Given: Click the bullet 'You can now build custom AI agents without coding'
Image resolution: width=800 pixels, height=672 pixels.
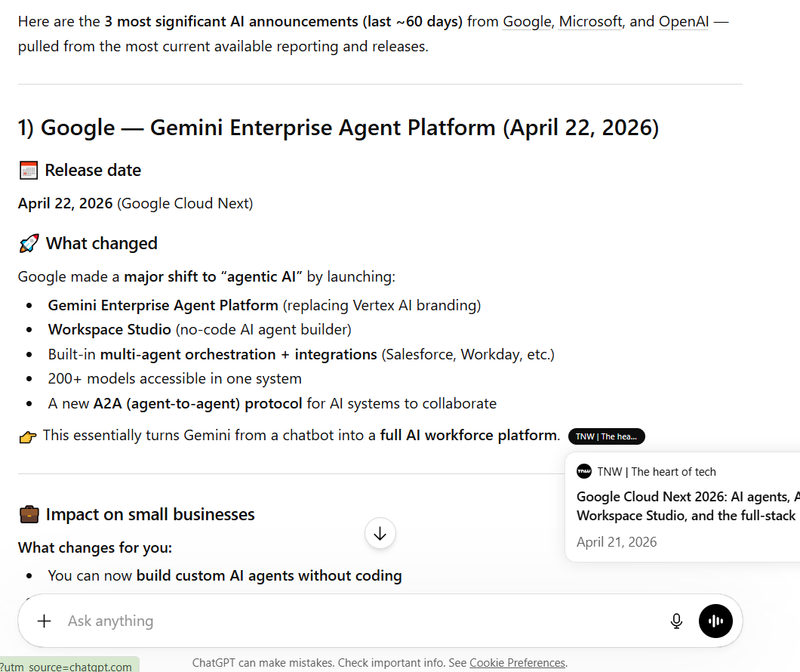Looking at the screenshot, I should [x=224, y=575].
